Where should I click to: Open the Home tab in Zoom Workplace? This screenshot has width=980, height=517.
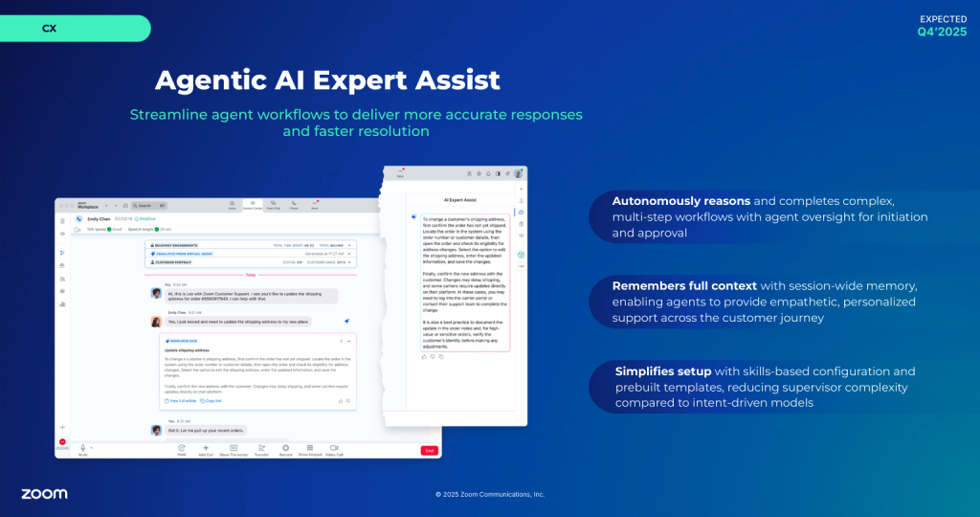232,205
